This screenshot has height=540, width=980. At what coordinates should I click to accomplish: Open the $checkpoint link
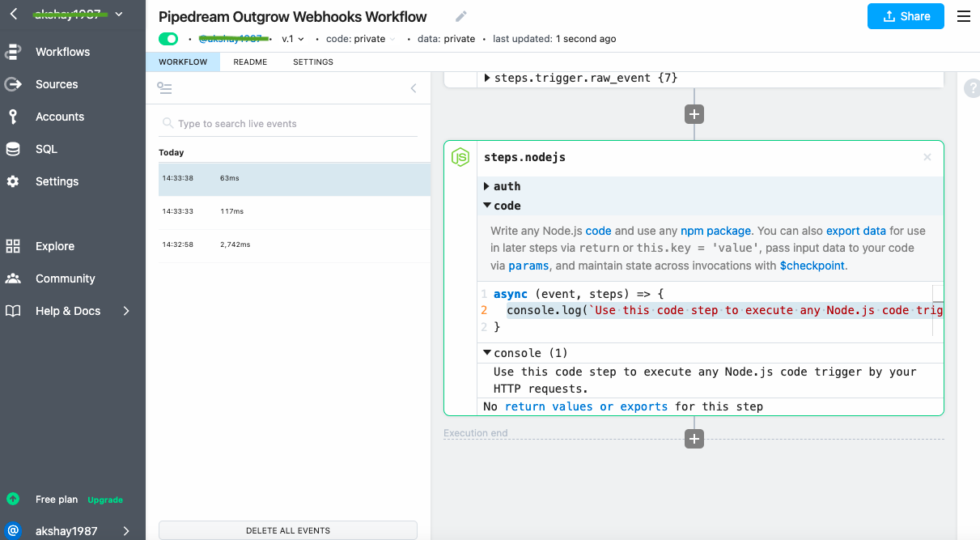click(812, 266)
